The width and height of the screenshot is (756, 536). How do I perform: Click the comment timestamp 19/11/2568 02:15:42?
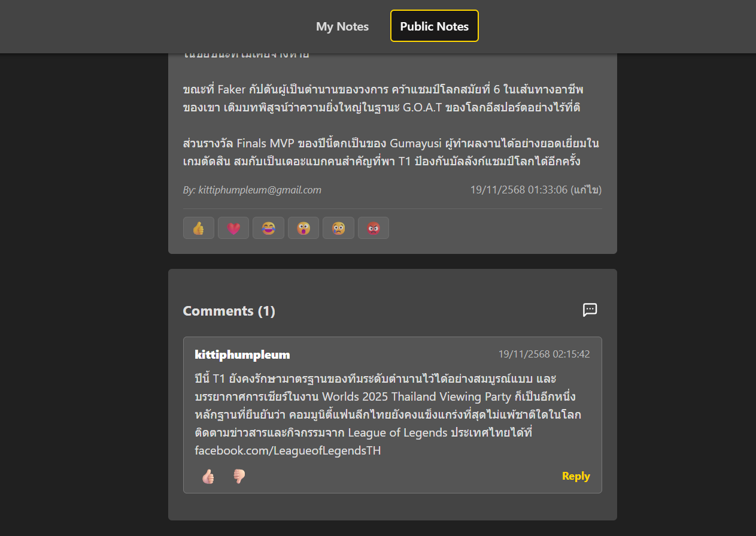pyautogui.click(x=544, y=354)
